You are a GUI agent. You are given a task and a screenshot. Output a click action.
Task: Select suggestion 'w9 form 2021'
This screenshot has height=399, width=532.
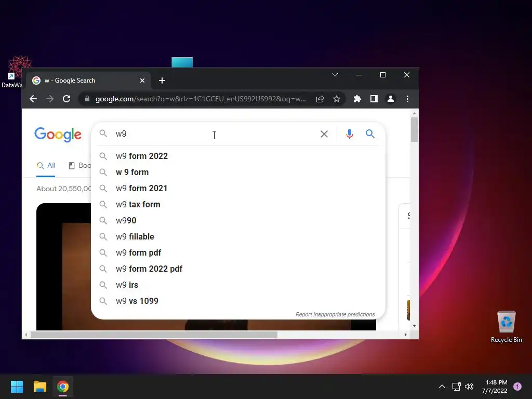coord(238,188)
